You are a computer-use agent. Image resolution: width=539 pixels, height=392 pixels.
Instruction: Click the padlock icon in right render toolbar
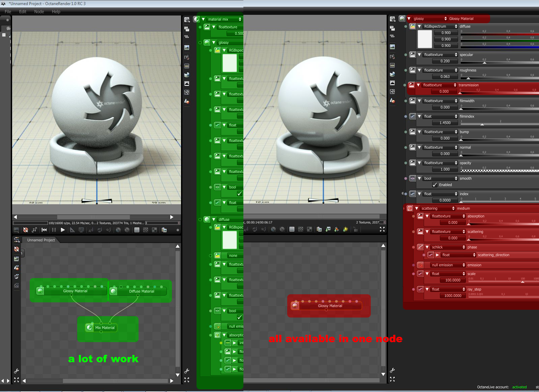[355, 229]
